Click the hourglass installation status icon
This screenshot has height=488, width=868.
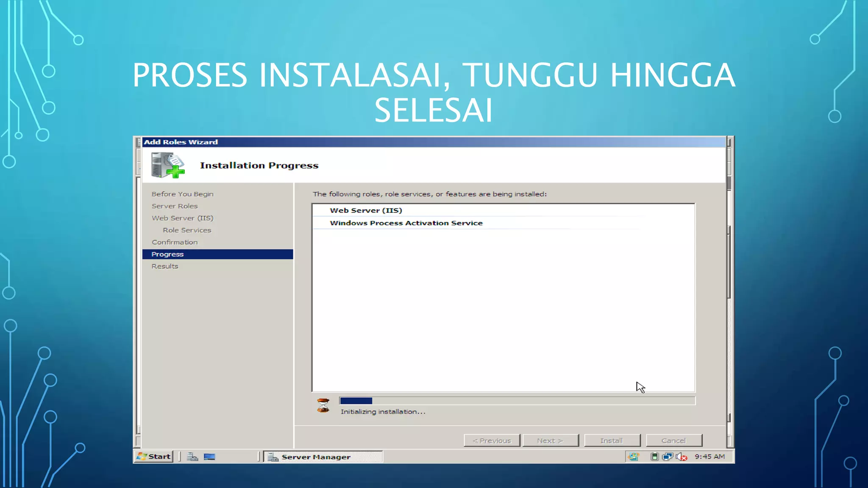[323, 405]
